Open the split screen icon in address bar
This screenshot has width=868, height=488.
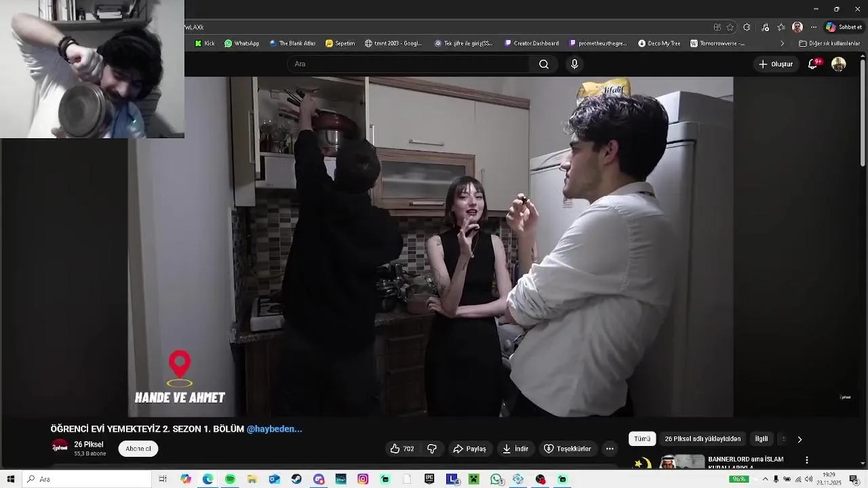pos(717,27)
